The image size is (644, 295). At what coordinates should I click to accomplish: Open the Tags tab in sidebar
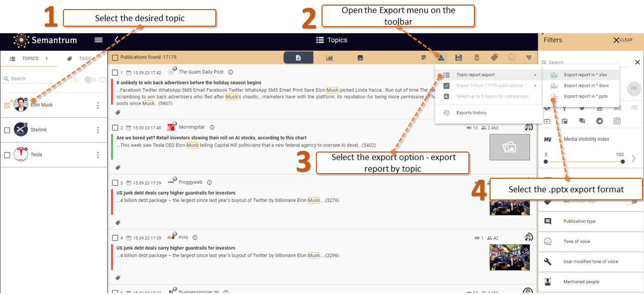click(79, 58)
